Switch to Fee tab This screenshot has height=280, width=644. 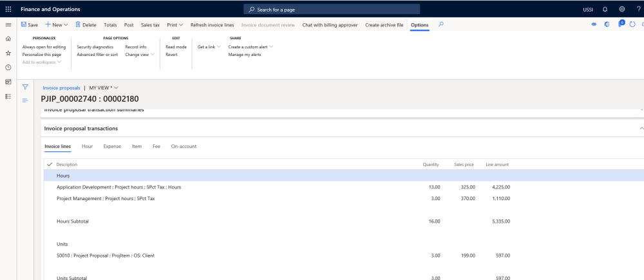156,146
